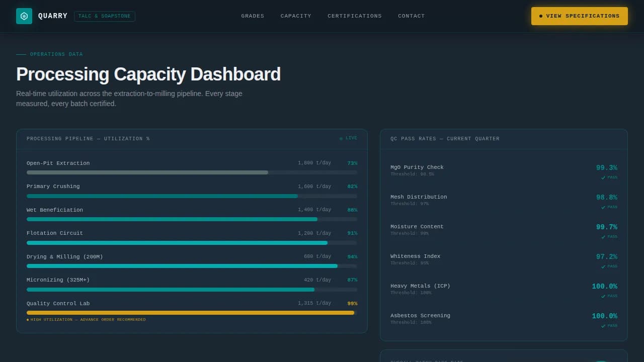Click the high utilization advance order warning
Screen dimensions: 644x362
click(88, 320)
